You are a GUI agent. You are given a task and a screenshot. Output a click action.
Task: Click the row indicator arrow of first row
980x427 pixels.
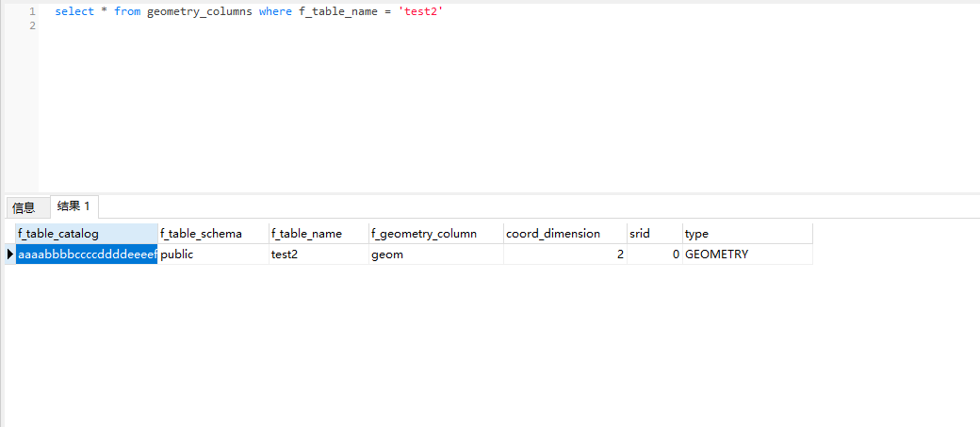point(10,255)
